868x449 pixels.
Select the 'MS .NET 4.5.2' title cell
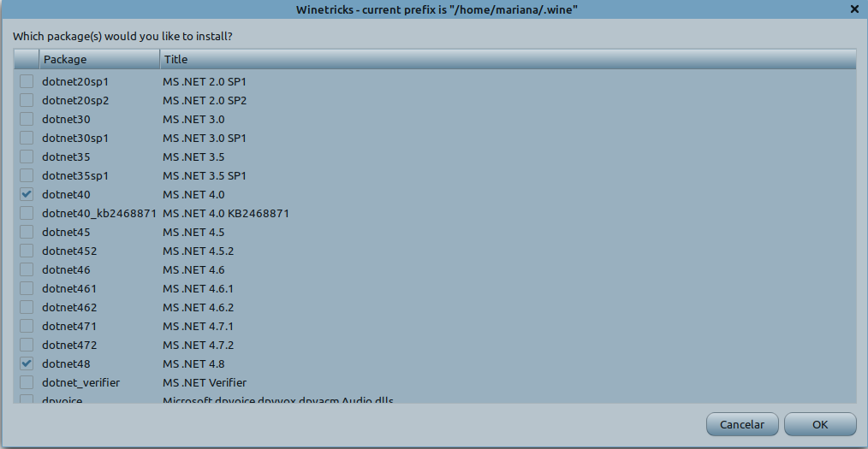point(199,251)
